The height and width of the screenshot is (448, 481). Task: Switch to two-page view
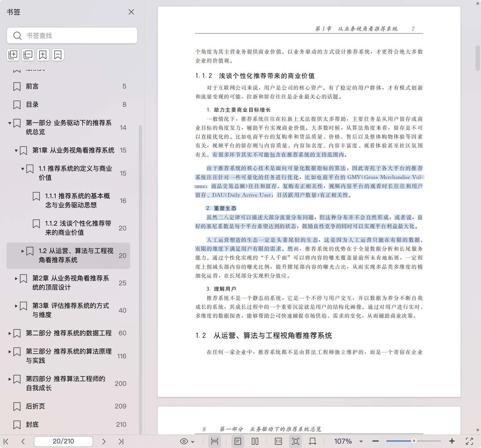pyautogui.click(x=255, y=441)
